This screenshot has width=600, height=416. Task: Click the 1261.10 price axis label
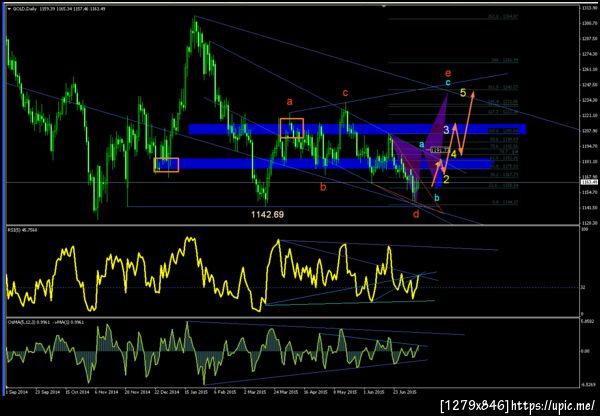pos(589,69)
